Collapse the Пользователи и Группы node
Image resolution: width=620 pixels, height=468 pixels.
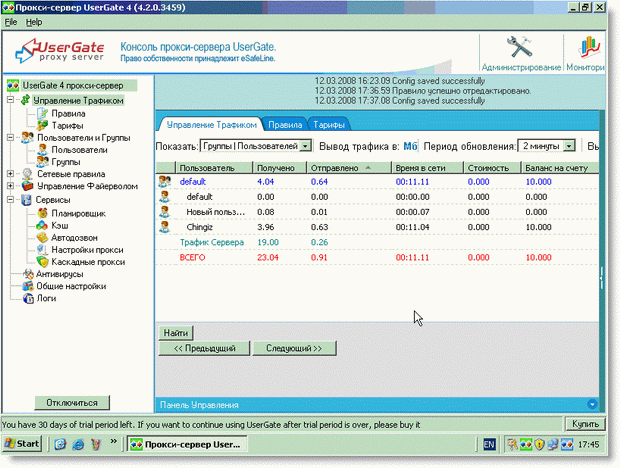pyautogui.click(x=11, y=138)
